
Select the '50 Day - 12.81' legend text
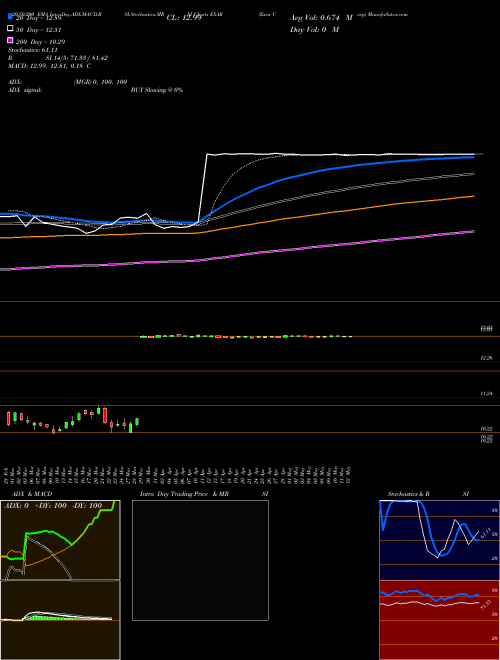coord(39,30)
